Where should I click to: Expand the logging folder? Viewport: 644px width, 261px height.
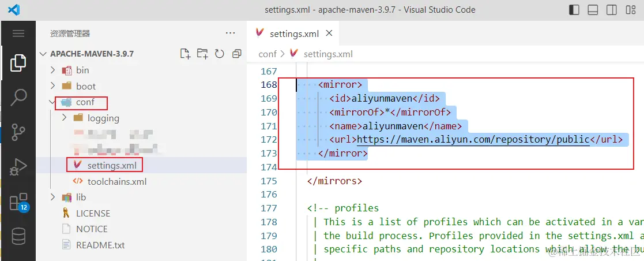pos(64,118)
